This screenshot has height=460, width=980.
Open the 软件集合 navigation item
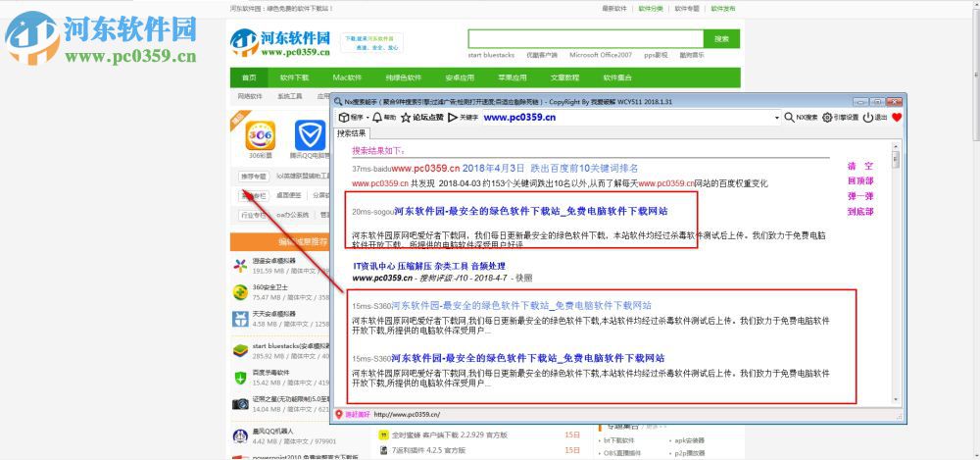616,78
